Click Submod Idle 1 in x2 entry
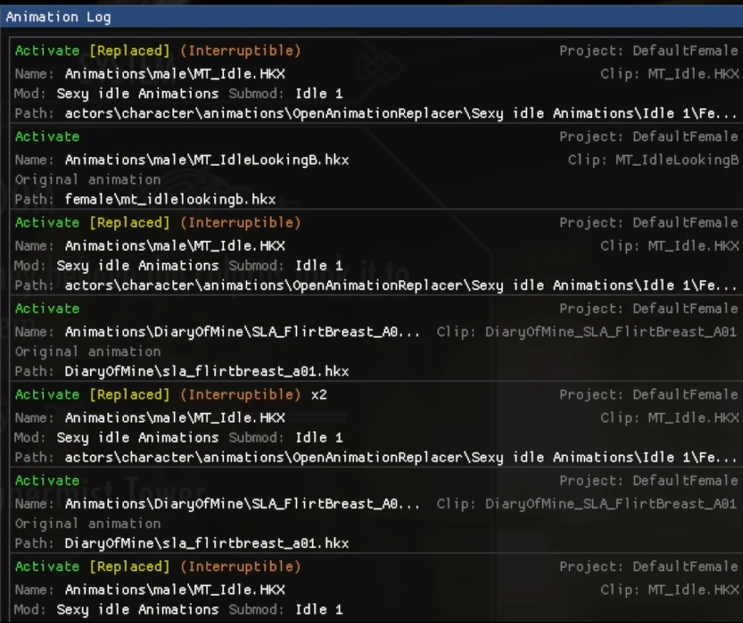This screenshot has width=743, height=623. coord(319,437)
